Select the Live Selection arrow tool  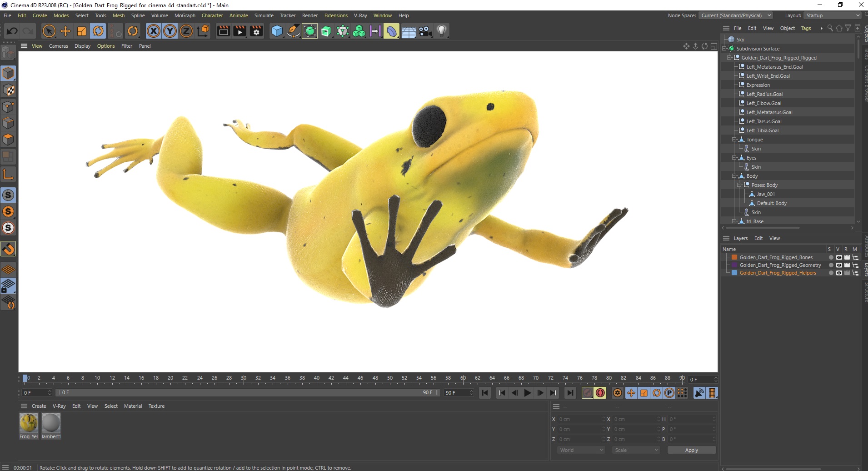click(x=49, y=31)
